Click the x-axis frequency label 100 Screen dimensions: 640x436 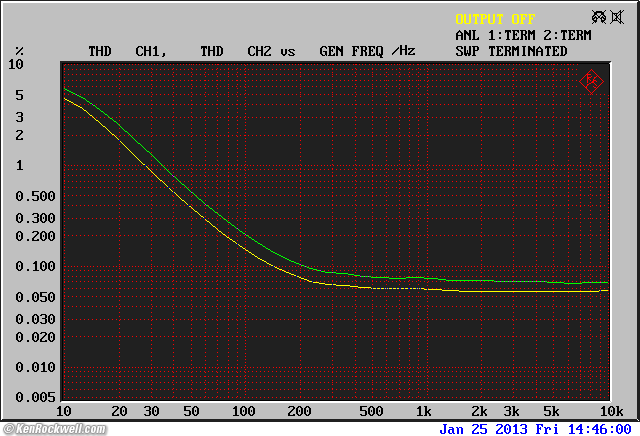[x=244, y=411]
